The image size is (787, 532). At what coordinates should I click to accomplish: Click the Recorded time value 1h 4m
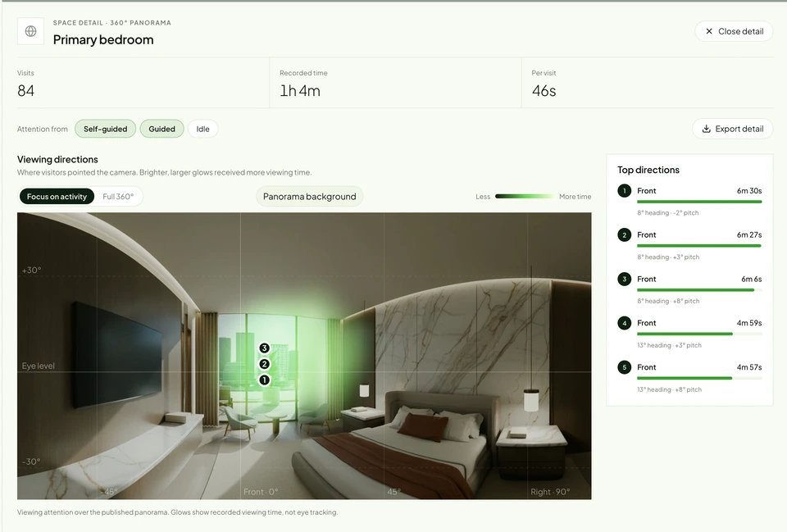click(x=300, y=91)
